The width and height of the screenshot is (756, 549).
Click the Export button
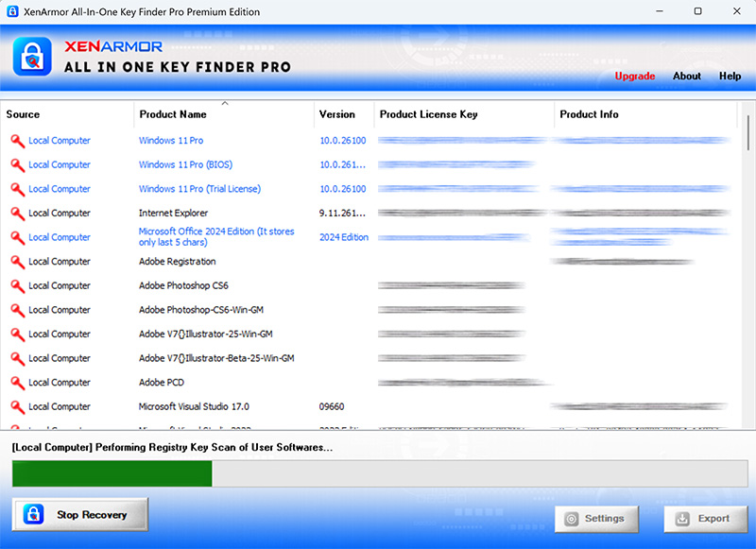705,519
